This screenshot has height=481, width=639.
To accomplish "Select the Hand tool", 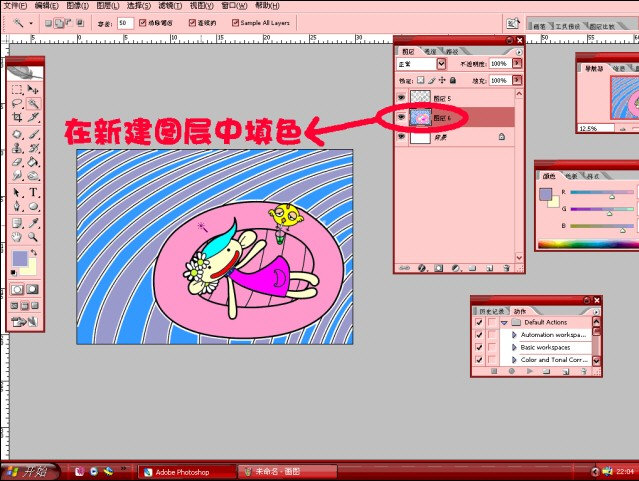I will coord(17,237).
